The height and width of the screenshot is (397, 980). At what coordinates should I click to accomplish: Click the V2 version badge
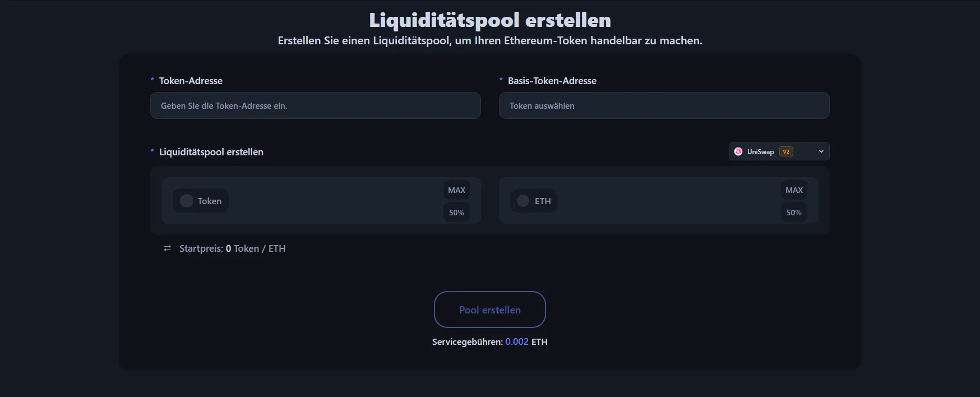point(785,151)
